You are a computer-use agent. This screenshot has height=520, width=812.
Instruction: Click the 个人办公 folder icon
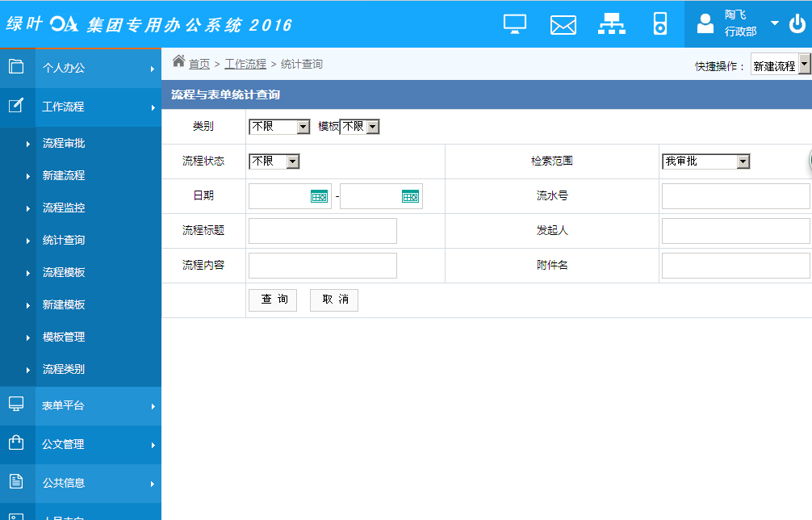[16, 66]
